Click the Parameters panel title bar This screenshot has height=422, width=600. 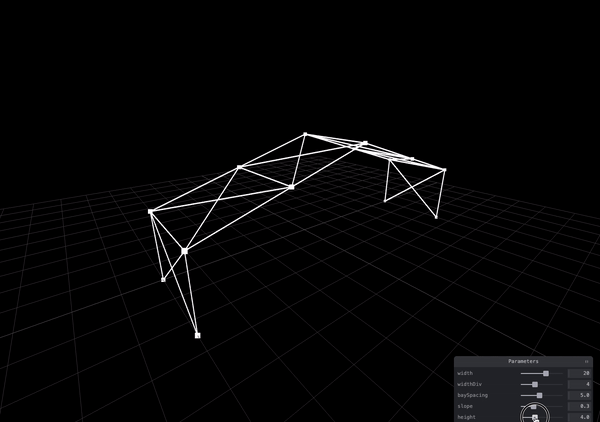pos(523,361)
